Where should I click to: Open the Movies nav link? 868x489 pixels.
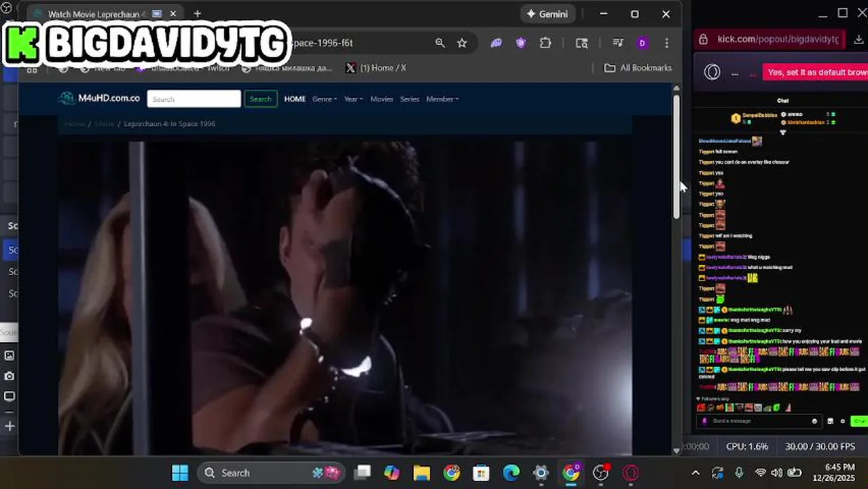pos(382,99)
